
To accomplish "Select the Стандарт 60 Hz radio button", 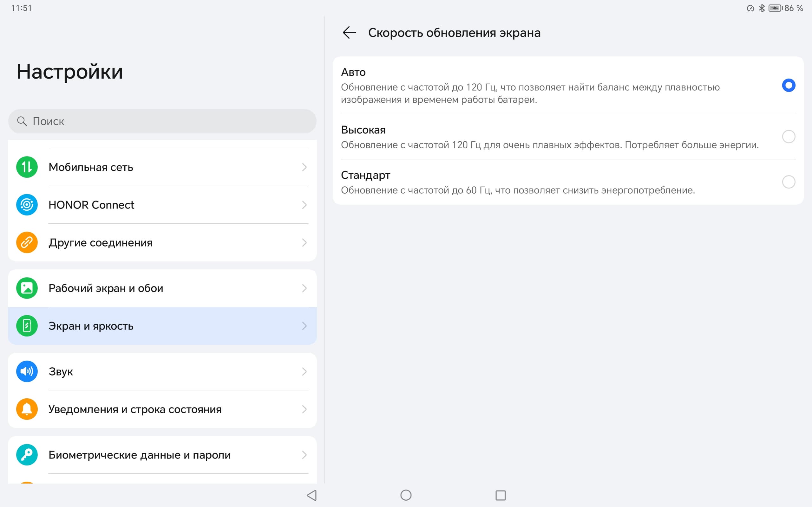I will tap(789, 182).
